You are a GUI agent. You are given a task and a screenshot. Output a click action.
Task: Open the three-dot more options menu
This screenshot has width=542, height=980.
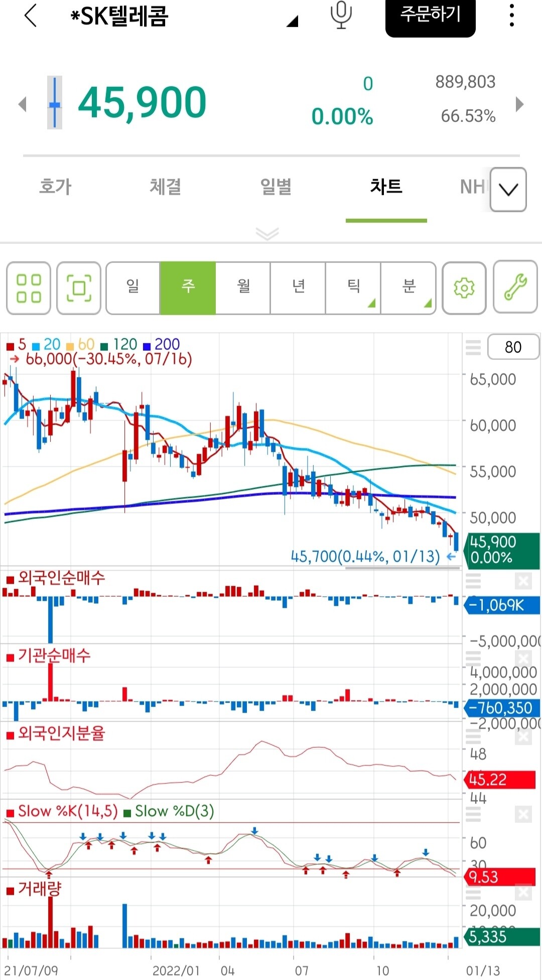coord(511,16)
